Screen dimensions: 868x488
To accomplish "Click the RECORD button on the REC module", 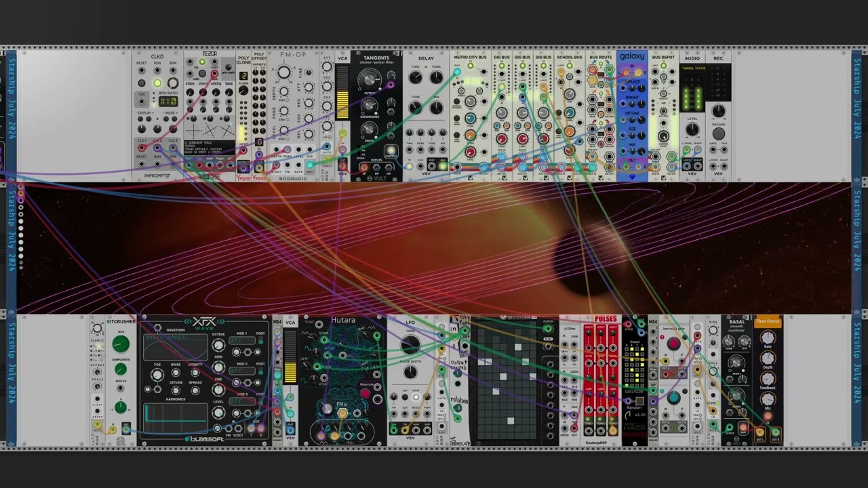I will click(x=719, y=134).
